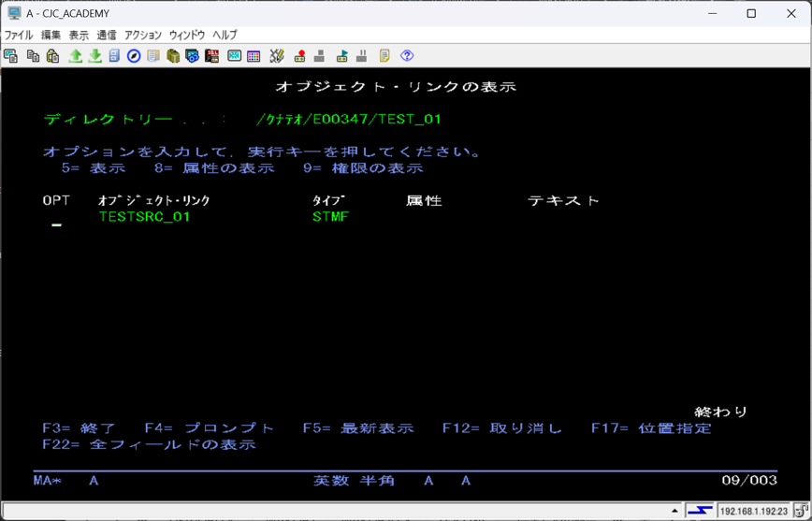Open the SQL scripts tool icon

(x=211, y=56)
